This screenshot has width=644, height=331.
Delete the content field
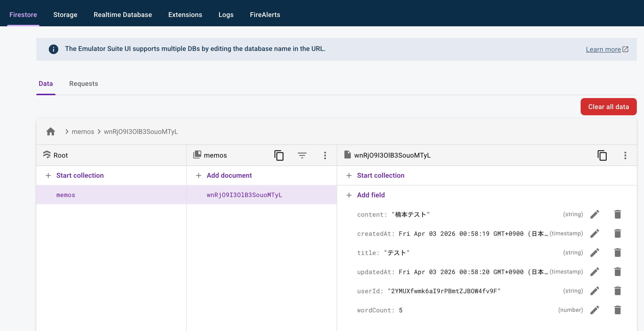coord(617,215)
